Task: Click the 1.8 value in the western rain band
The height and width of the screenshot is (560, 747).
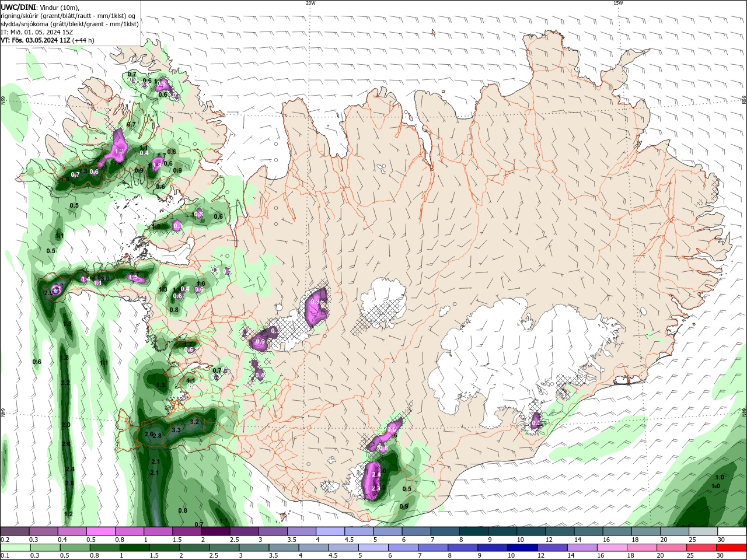Action: 64,358
